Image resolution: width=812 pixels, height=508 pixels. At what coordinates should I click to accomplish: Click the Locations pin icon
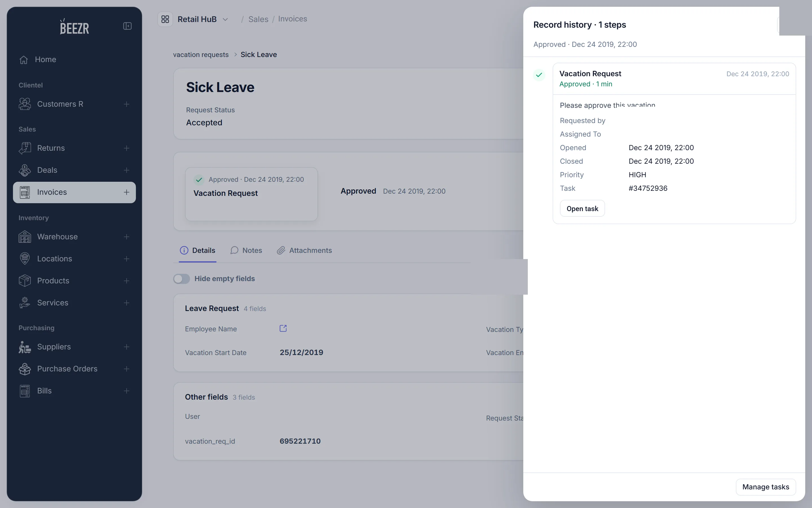(25, 259)
